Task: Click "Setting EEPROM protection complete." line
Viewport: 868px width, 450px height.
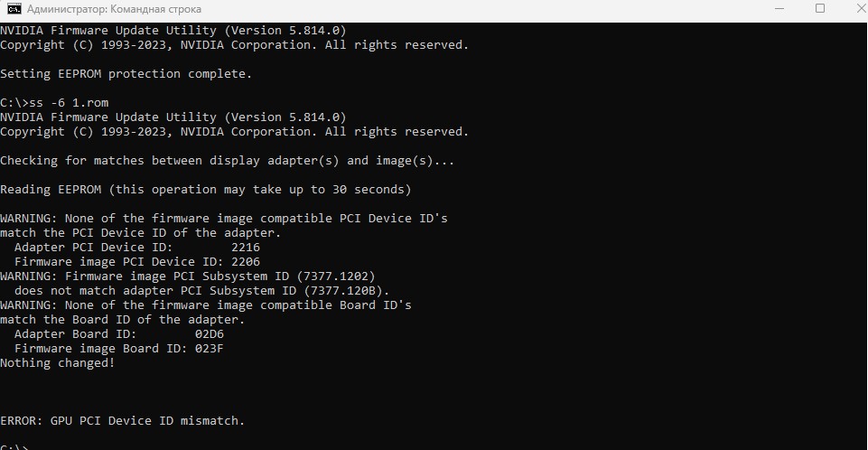Action: click(126, 74)
